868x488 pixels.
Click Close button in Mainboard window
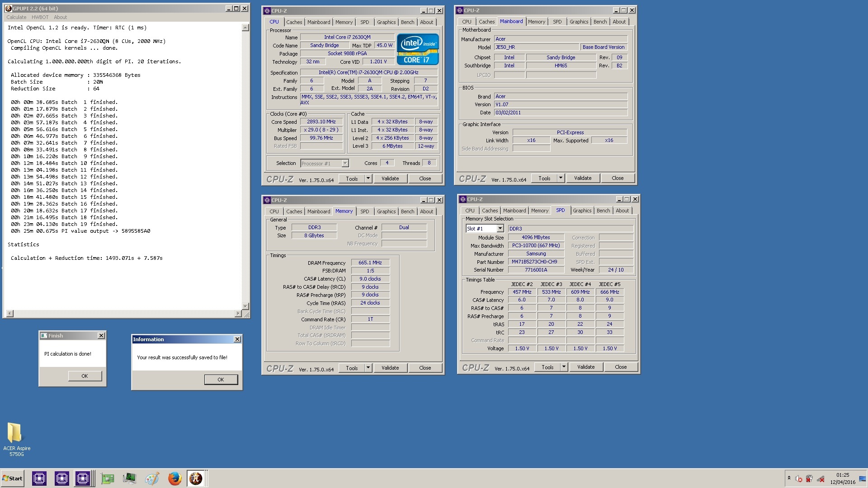(618, 178)
